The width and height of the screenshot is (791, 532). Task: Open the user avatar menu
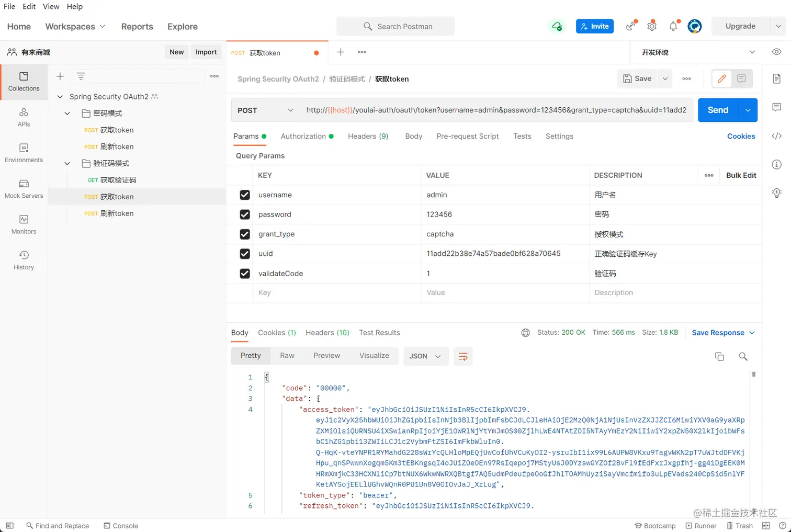695,26
